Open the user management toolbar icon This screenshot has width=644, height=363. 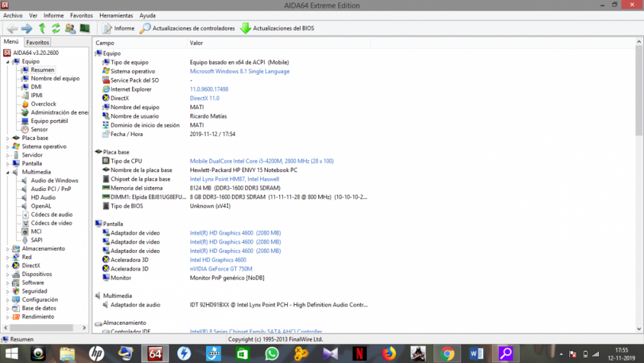70,28
